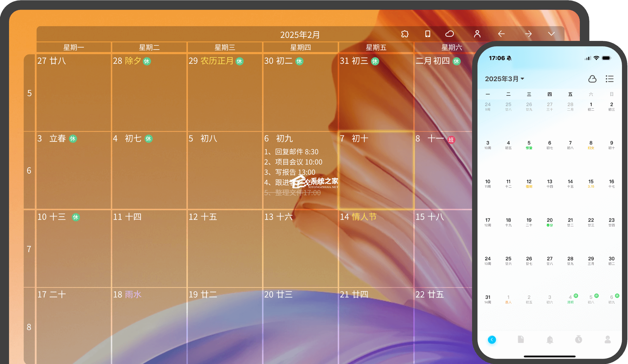Tap phone status bar time 17:06
Image resolution: width=628 pixels, height=364 pixels.
[x=497, y=58]
